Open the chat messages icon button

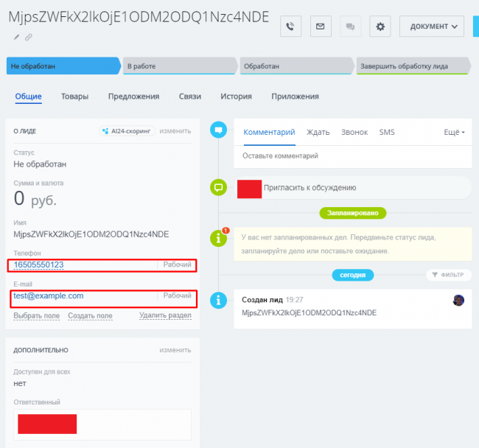coord(350,27)
